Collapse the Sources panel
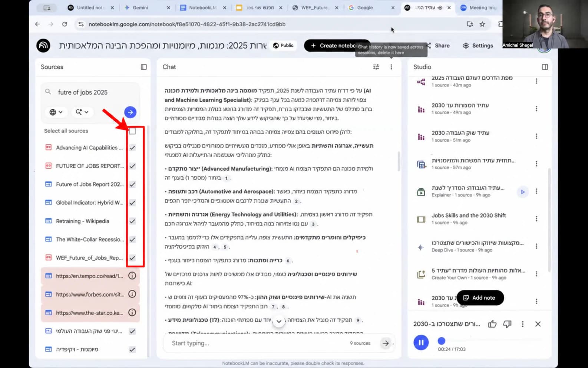The height and width of the screenshot is (368, 588). [x=143, y=67]
